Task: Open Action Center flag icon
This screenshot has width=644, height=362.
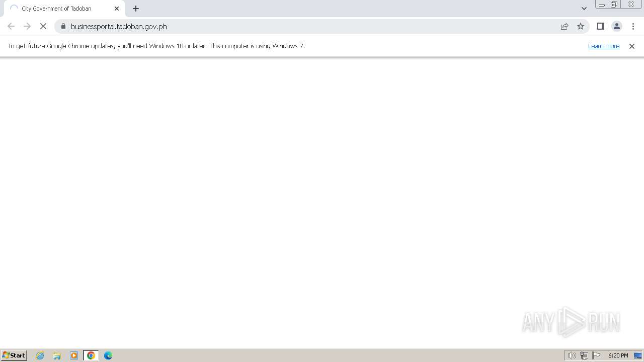Action: (x=596, y=355)
